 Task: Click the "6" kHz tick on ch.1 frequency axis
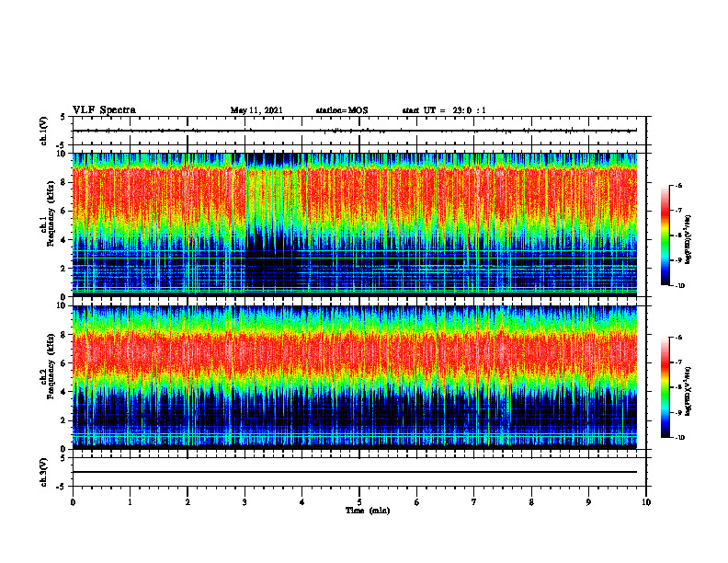tap(63, 212)
